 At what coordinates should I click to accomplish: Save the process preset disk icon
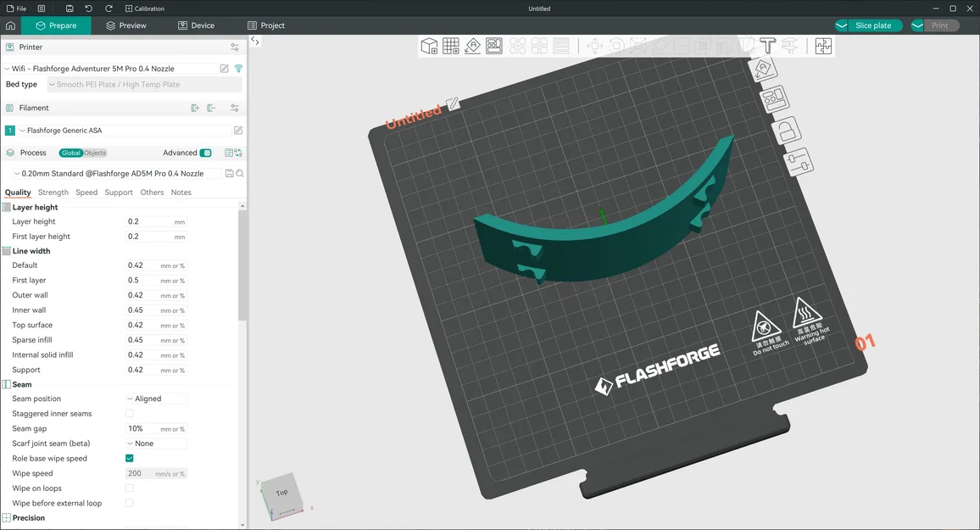pyautogui.click(x=230, y=174)
